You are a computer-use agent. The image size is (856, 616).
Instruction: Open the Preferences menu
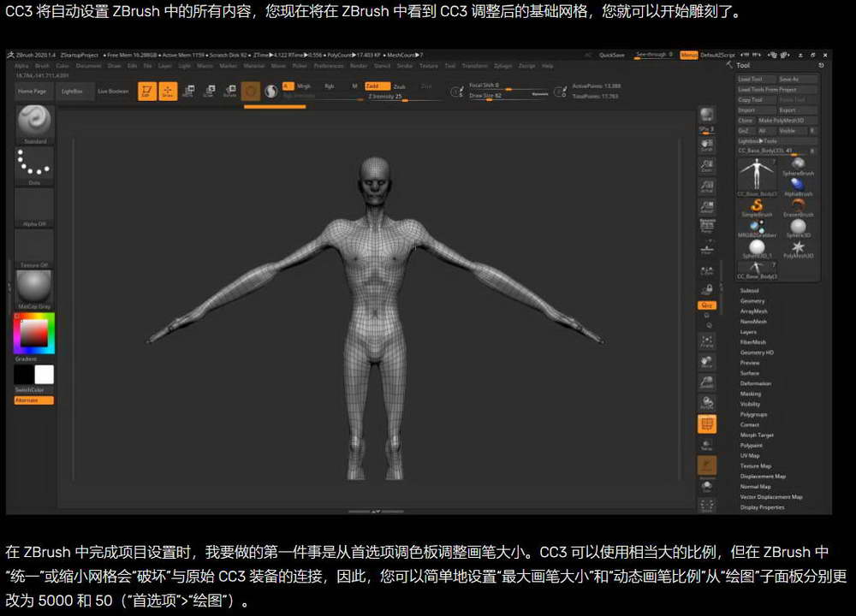[329, 66]
